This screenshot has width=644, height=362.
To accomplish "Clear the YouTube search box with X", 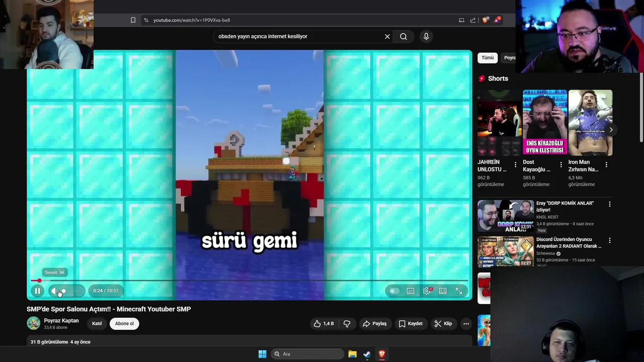I will [x=387, y=36].
